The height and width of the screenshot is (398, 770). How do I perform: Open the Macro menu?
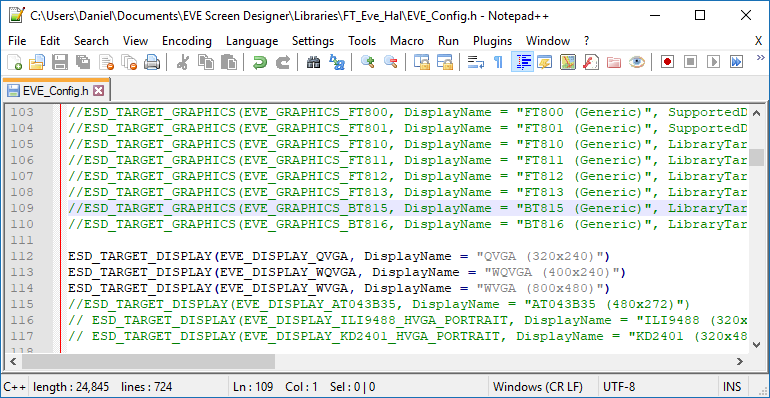[x=407, y=41]
